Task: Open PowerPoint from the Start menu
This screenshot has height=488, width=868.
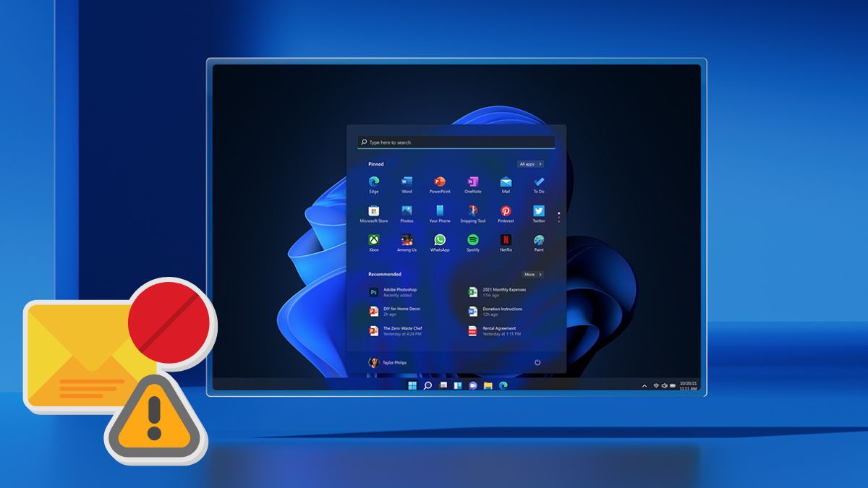Action: tap(440, 184)
